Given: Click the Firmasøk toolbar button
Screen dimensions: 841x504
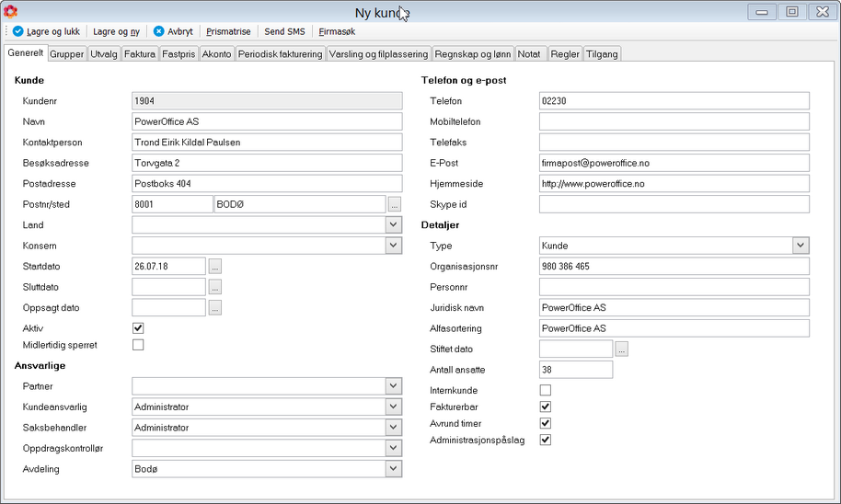Looking at the screenshot, I should [x=337, y=31].
